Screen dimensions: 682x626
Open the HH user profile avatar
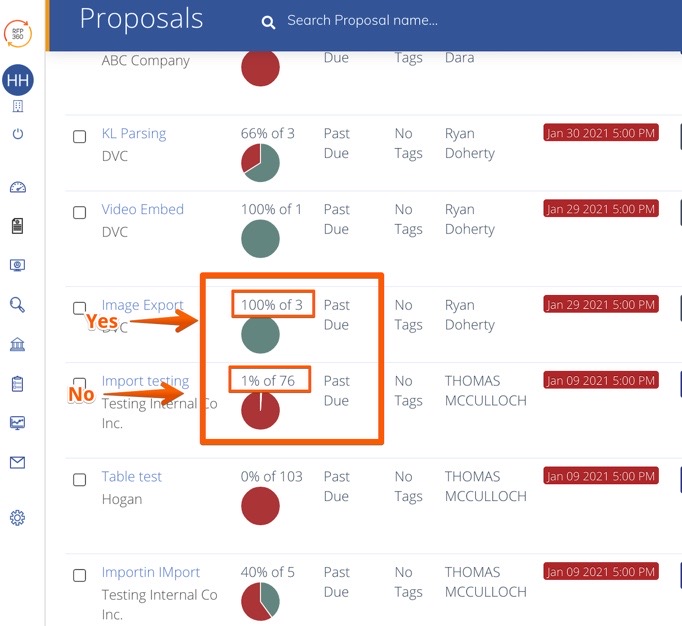pyautogui.click(x=18, y=80)
